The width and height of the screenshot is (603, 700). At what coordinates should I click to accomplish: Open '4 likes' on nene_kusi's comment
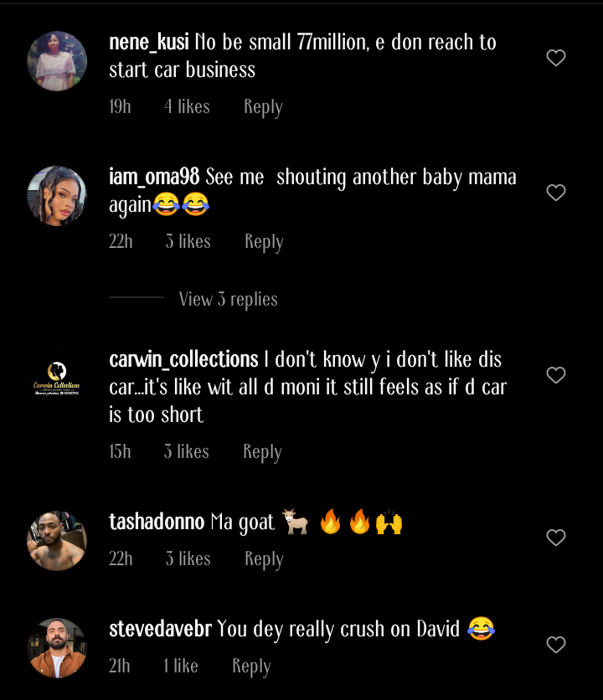(187, 106)
